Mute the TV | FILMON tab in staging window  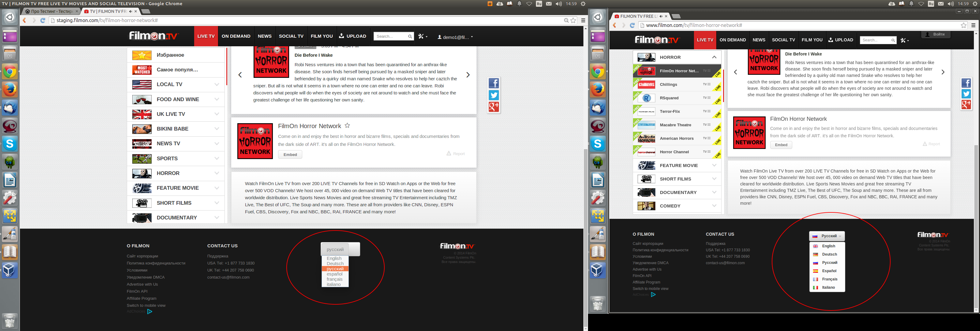pyautogui.click(x=130, y=11)
